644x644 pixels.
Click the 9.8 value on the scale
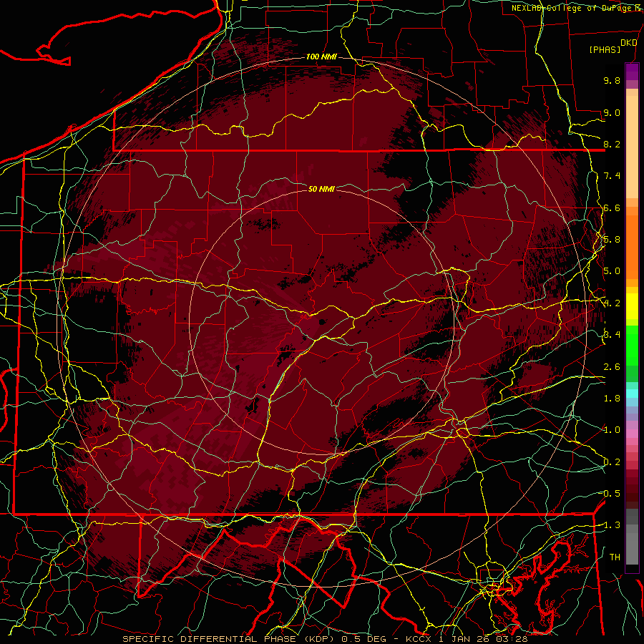(612, 80)
